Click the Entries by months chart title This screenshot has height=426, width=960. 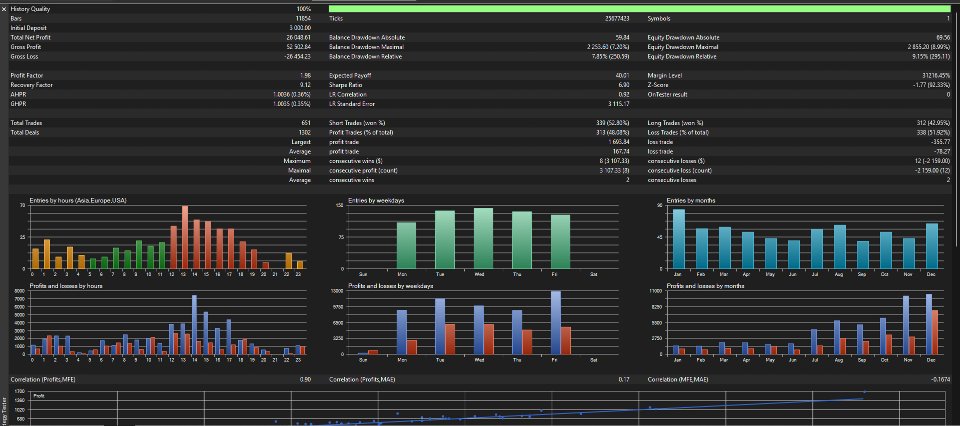coord(691,201)
